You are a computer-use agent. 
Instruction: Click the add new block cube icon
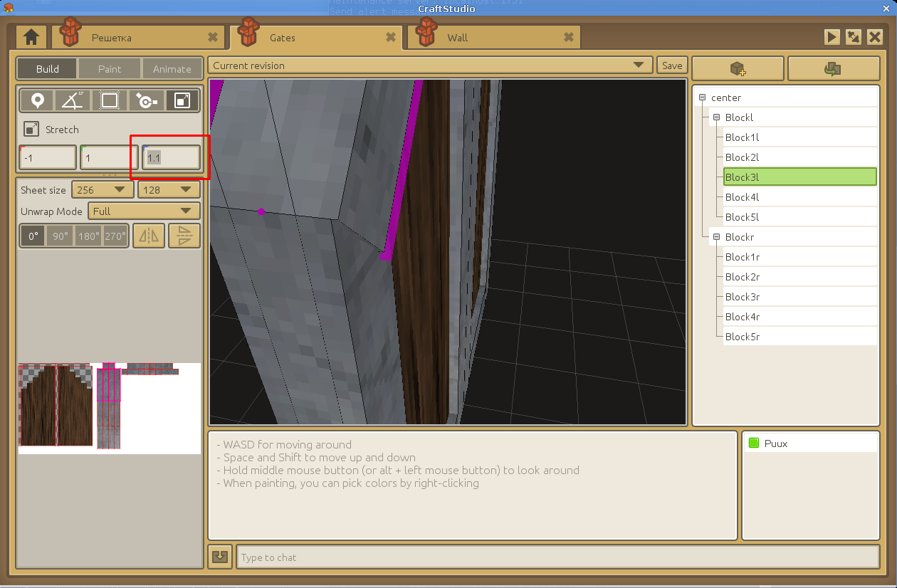pos(738,68)
